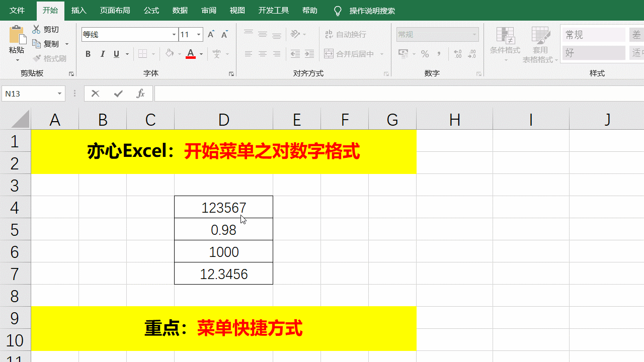Switch to 公式 tab
Viewport: 644px width, 362px height.
(x=151, y=11)
